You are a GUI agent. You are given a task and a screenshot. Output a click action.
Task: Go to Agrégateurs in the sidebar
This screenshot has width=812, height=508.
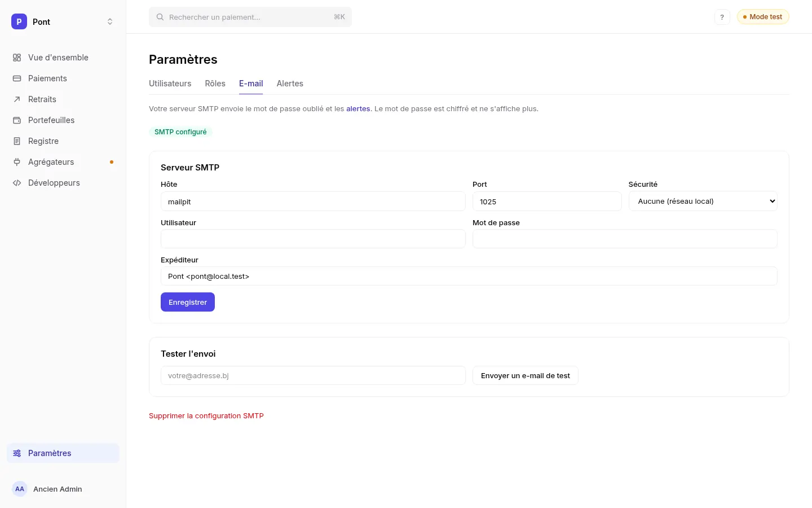63,162
